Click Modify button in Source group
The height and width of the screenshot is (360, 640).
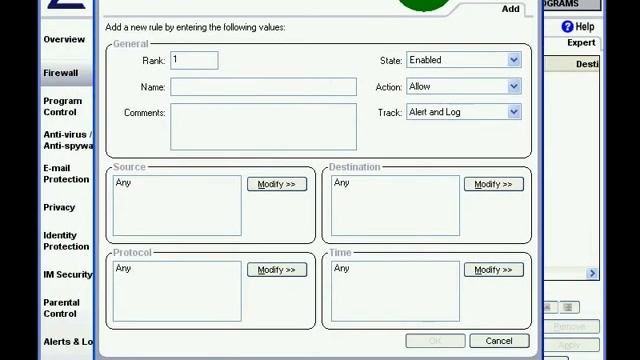(x=277, y=184)
